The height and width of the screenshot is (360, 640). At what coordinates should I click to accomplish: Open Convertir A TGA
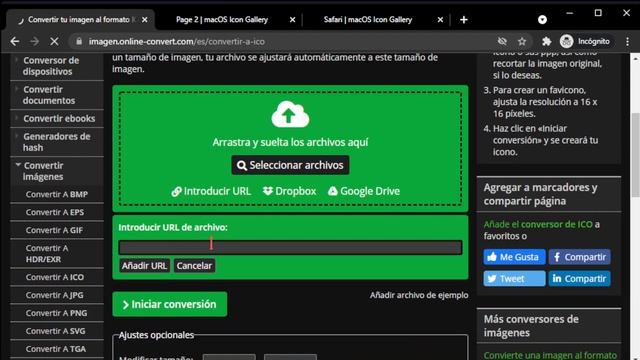pos(56,349)
